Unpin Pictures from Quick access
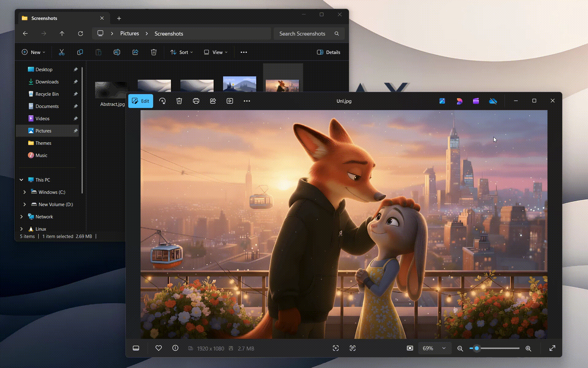The width and height of the screenshot is (588, 368). [x=75, y=131]
